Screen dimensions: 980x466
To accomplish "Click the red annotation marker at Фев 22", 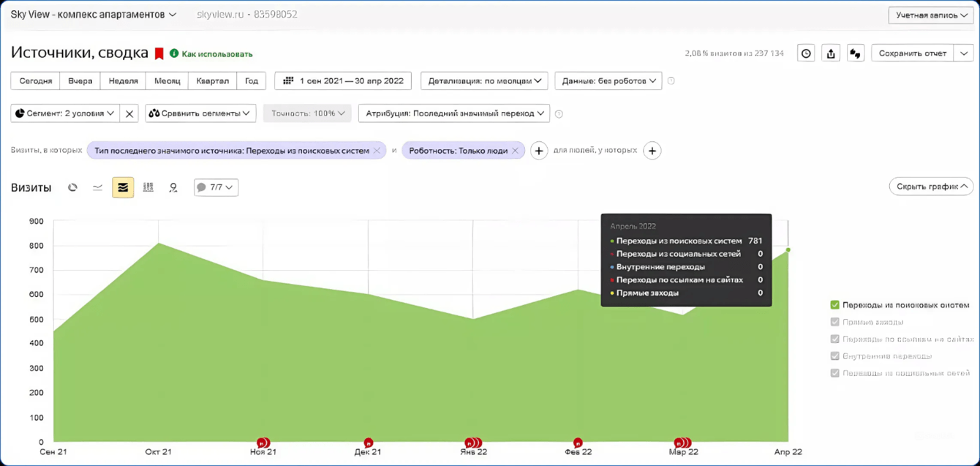I will click(x=578, y=443).
